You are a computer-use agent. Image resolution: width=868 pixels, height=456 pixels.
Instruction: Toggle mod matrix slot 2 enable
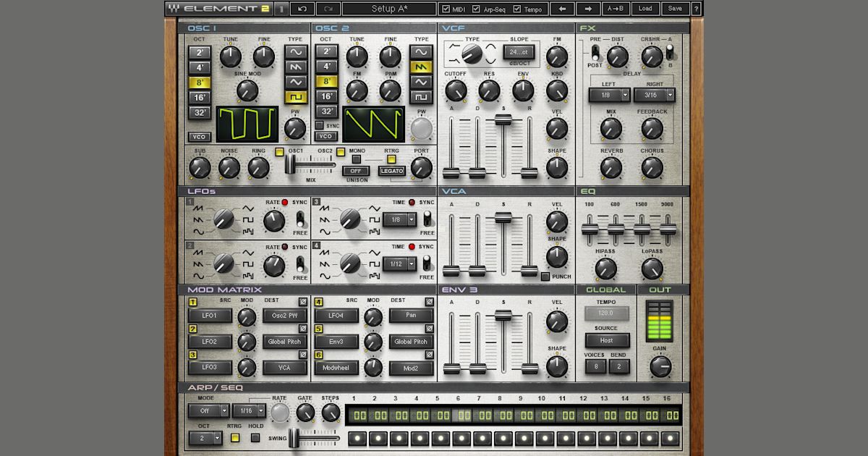click(193, 329)
